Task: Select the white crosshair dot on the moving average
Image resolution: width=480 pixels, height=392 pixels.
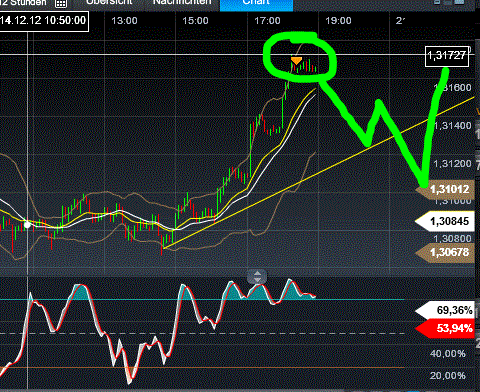Action: tap(27, 225)
